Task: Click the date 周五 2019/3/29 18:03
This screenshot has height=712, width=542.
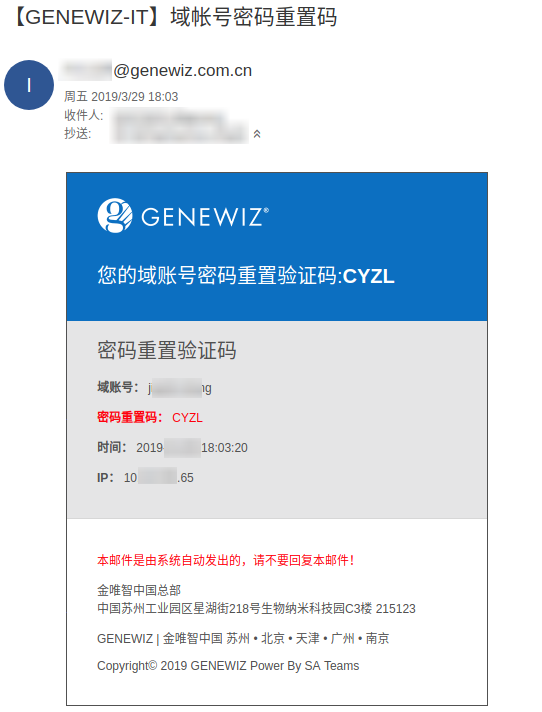Action: point(121,97)
